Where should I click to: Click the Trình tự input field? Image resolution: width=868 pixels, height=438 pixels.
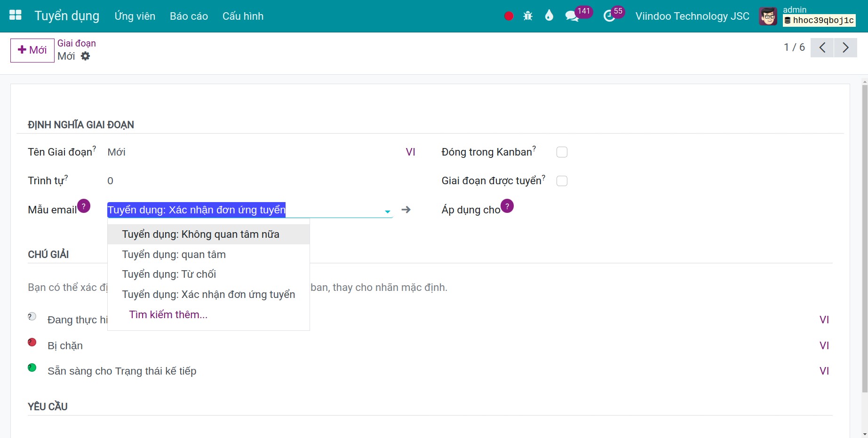click(141, 180)
